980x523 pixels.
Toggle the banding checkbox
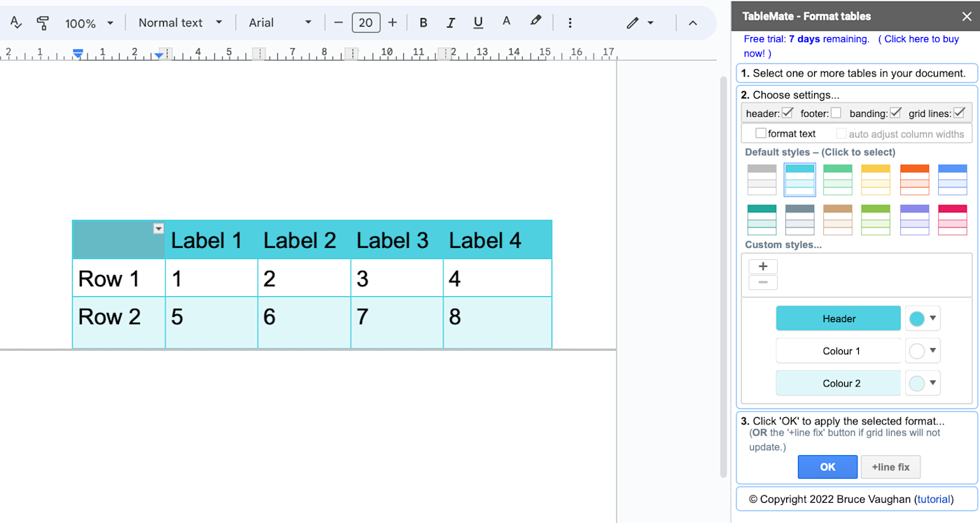pyautogui.click(x=895, y=112)
